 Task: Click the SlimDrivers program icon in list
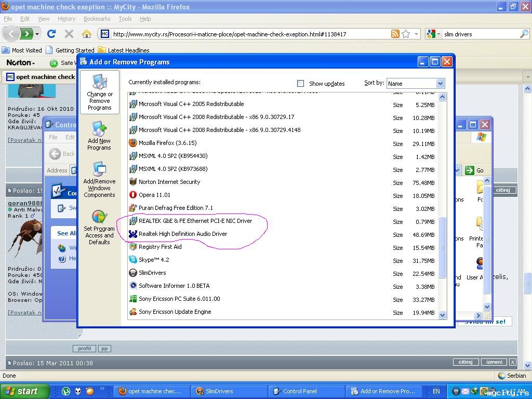point(133,273)
